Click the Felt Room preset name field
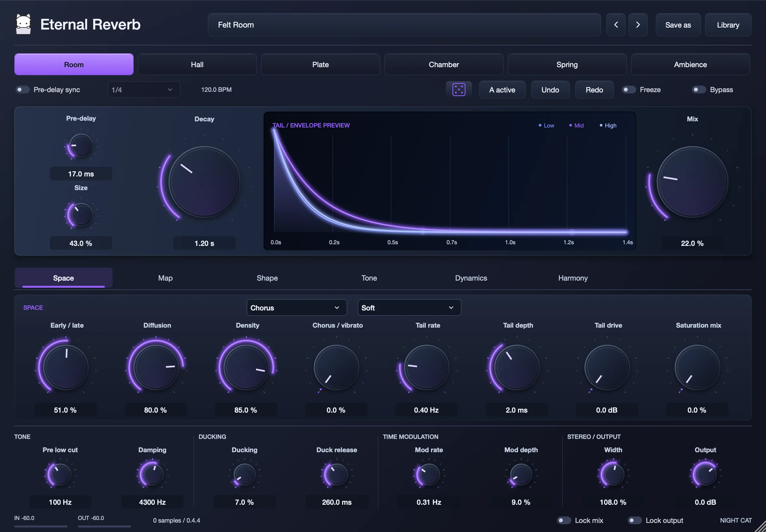Viewport: 766px width, 532px height. 404,25
